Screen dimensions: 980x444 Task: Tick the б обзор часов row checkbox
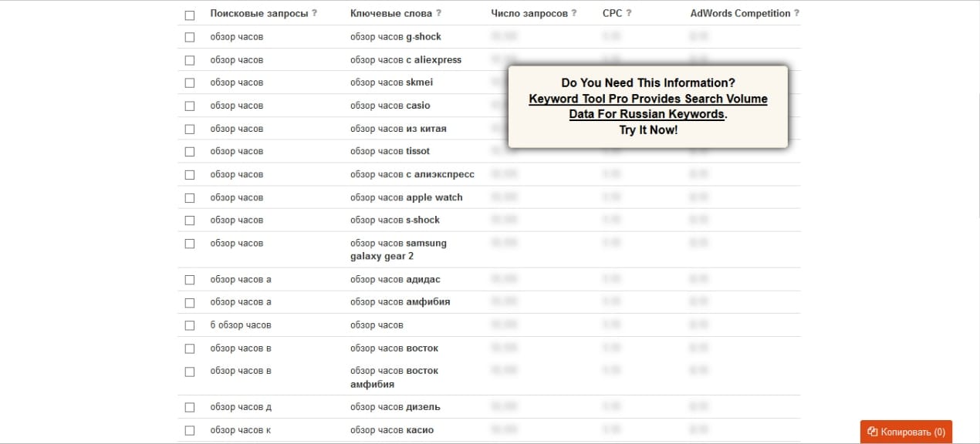coord(190,325)
